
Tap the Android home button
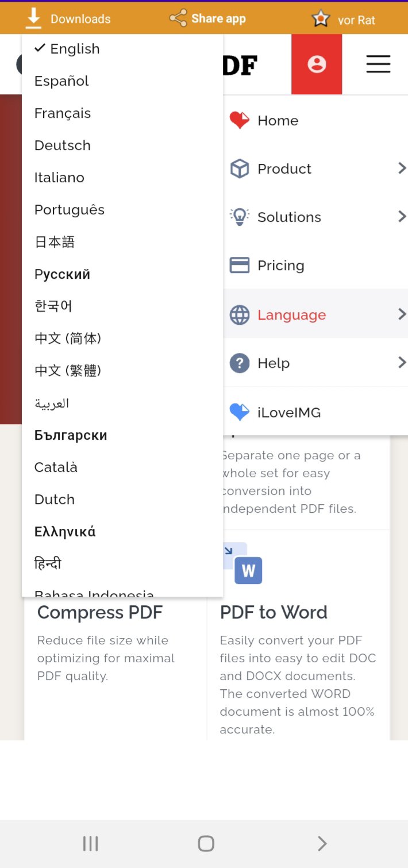pos(206,843)
